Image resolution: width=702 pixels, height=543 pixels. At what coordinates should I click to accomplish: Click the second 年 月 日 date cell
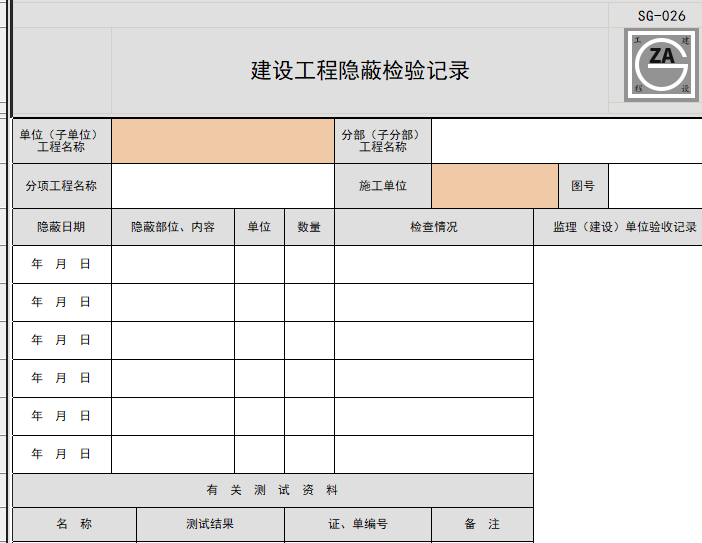(62, 302)
